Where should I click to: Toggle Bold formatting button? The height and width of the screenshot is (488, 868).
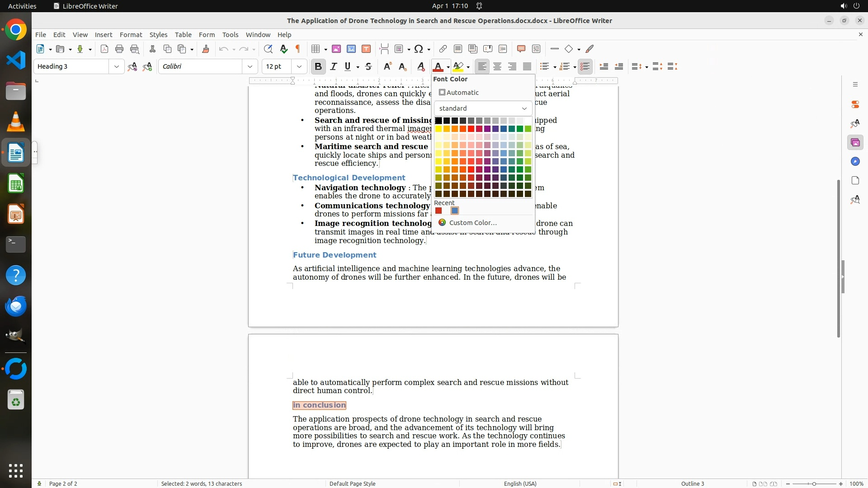pos(318,67)
